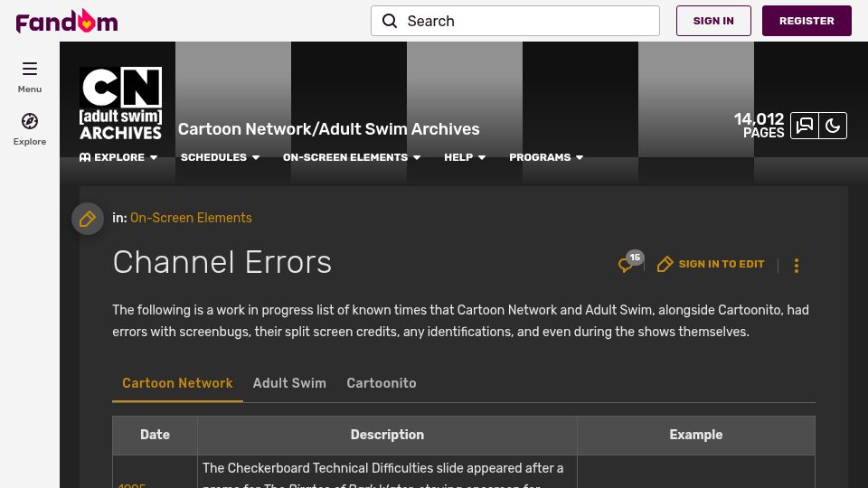The width and height of the screenshot is (868, 488).
Task: Click the REGISTER button
Action: coord(807,21)
